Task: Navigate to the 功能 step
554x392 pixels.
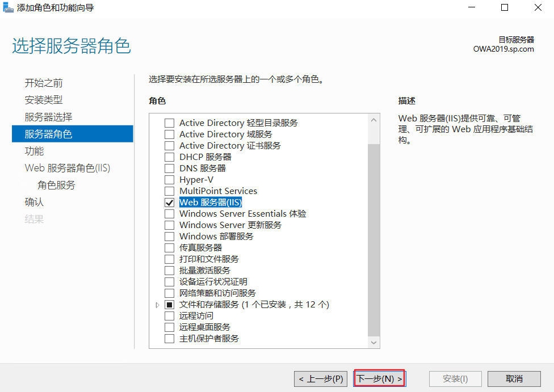Action: (x=33, y=150)
